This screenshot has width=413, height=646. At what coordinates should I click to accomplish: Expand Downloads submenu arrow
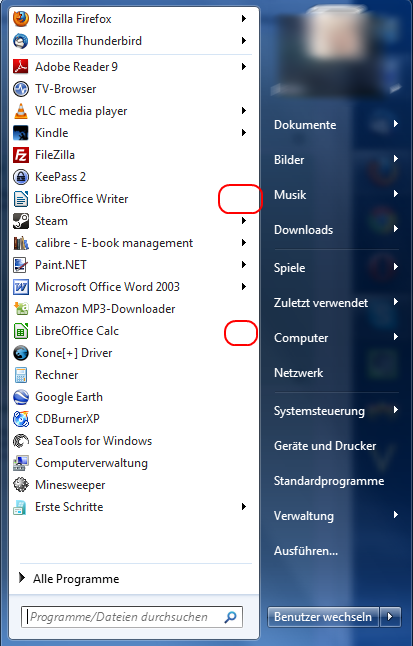point(396,229)
